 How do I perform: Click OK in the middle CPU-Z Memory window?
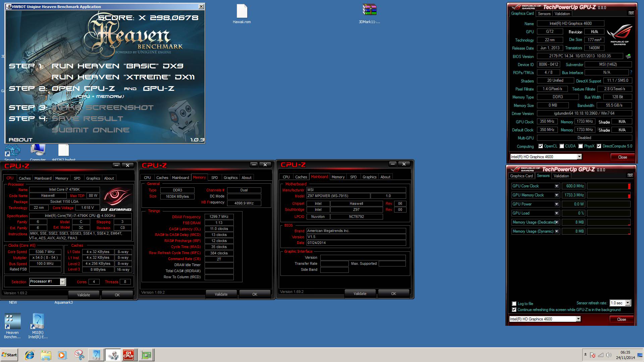255,294
